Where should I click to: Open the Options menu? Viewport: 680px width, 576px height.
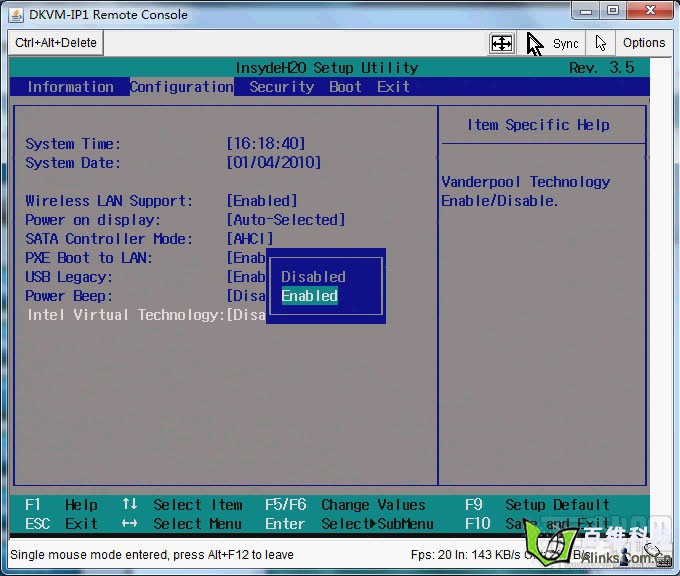click(x=643, y=43)
